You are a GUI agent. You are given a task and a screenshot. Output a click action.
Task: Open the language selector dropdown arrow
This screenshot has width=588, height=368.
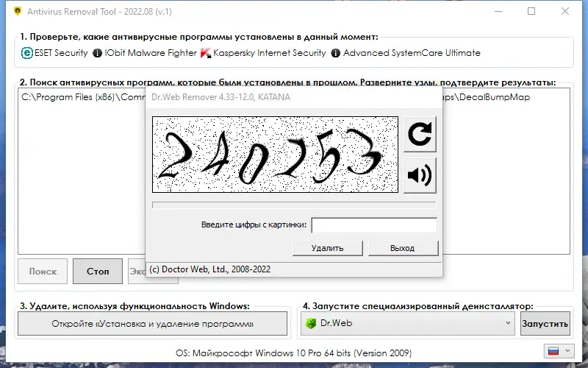[x=567, y=351]
